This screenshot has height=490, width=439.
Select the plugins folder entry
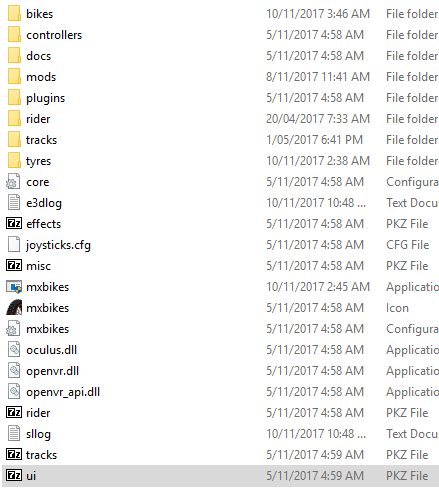coord(220,98)
